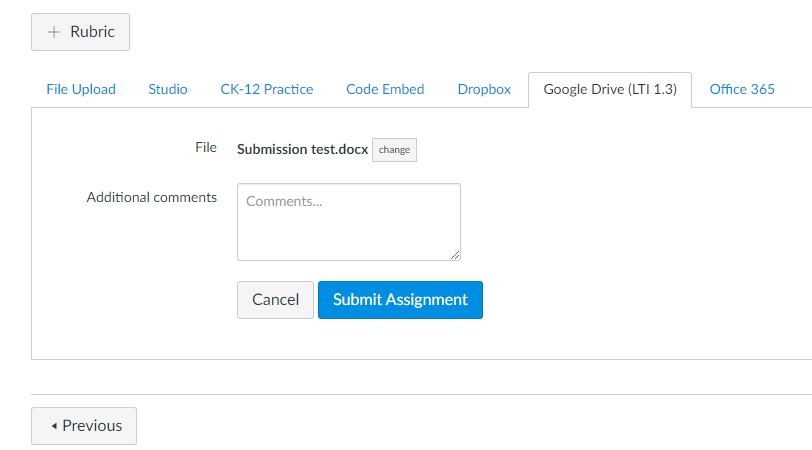
Task: Click the Additional comments label
Action: coord(152,197)
